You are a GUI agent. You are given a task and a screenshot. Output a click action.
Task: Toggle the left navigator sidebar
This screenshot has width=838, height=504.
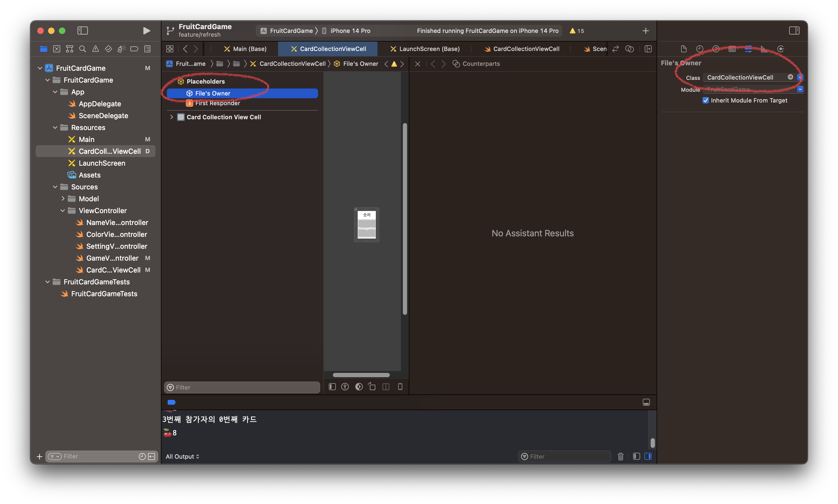[83, 31]
